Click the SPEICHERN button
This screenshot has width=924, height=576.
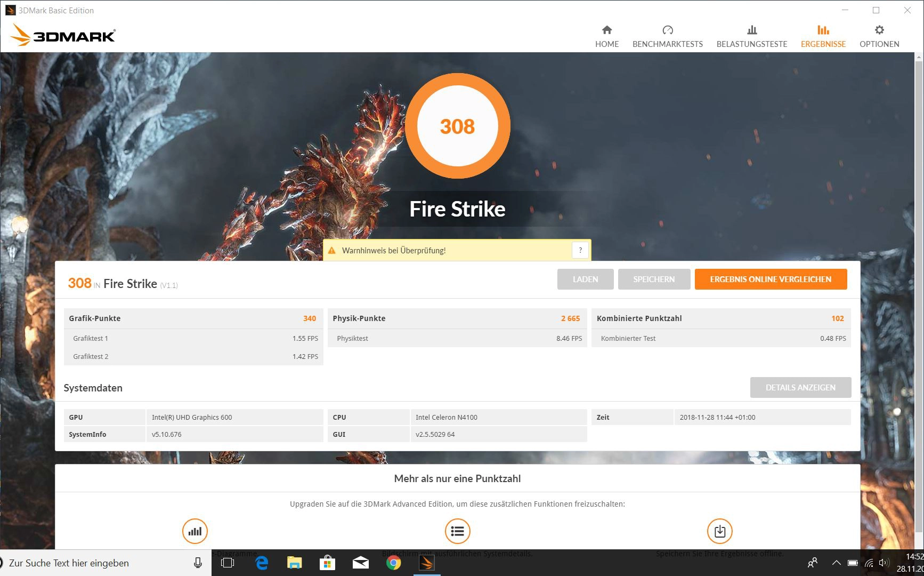[x=654, y=279]
